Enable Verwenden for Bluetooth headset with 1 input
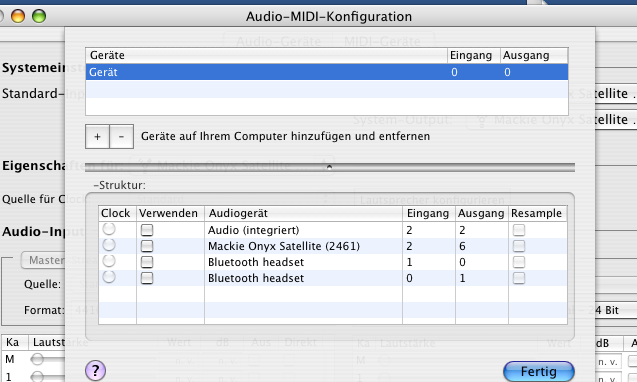 [x=147, y=262]
